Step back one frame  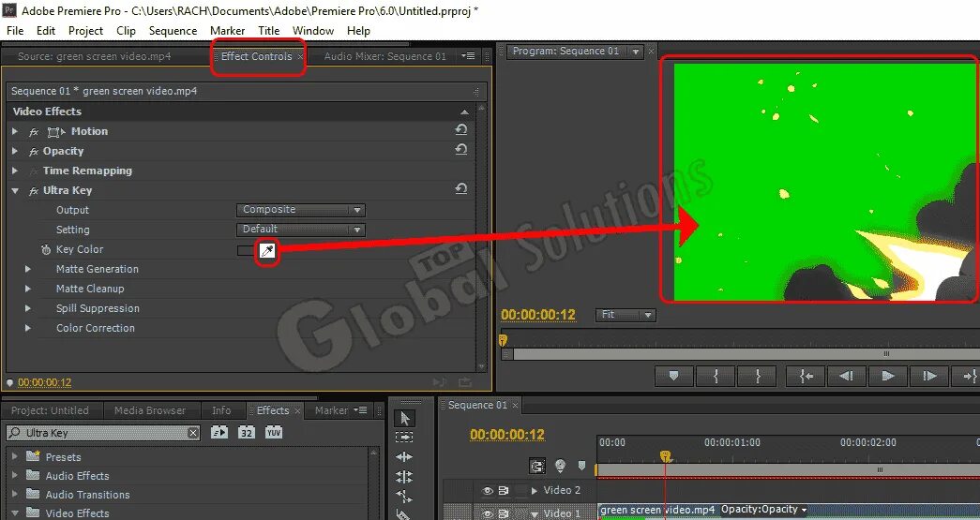click(846, 376)
